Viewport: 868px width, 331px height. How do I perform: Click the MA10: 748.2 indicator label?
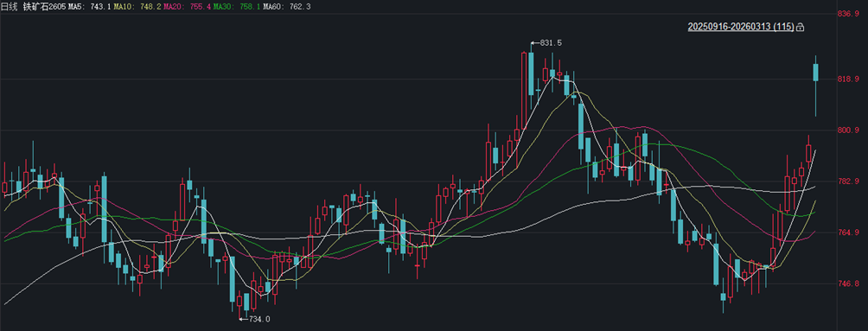click(x=137, y=7)
